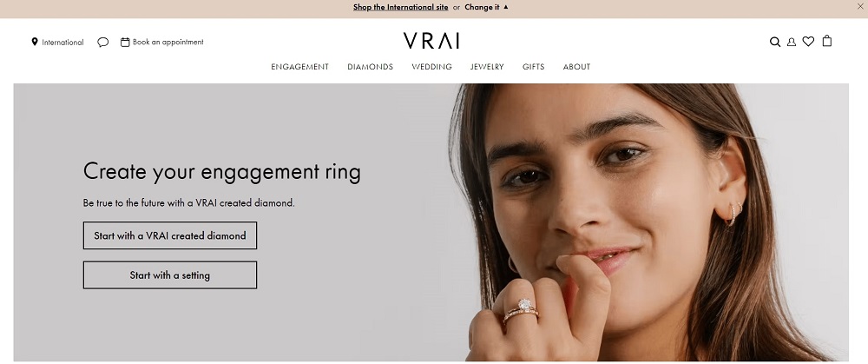Choose Start with a setting
Viewport: 868px width, 364px height.
point(170,275)
